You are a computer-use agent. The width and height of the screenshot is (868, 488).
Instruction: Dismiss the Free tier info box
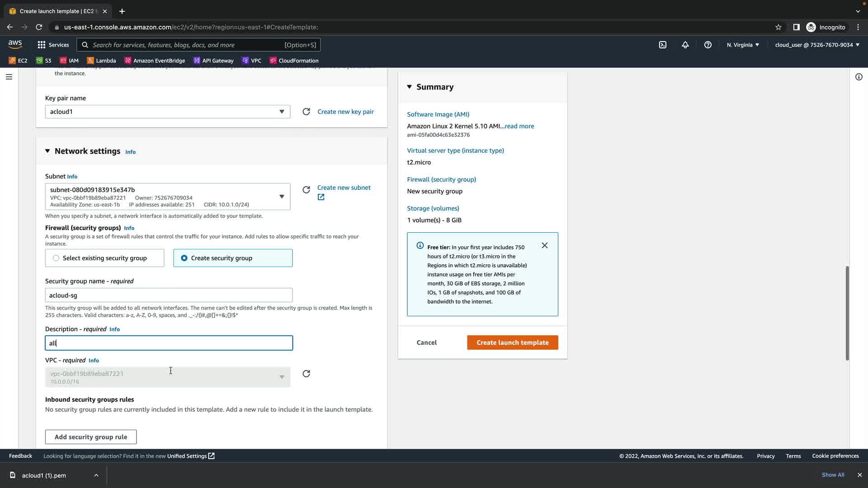coord(544,245)
